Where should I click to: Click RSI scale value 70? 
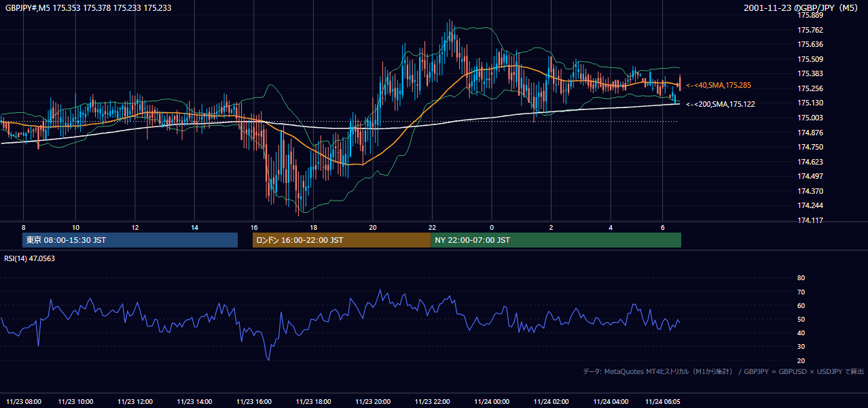point(801,292)
